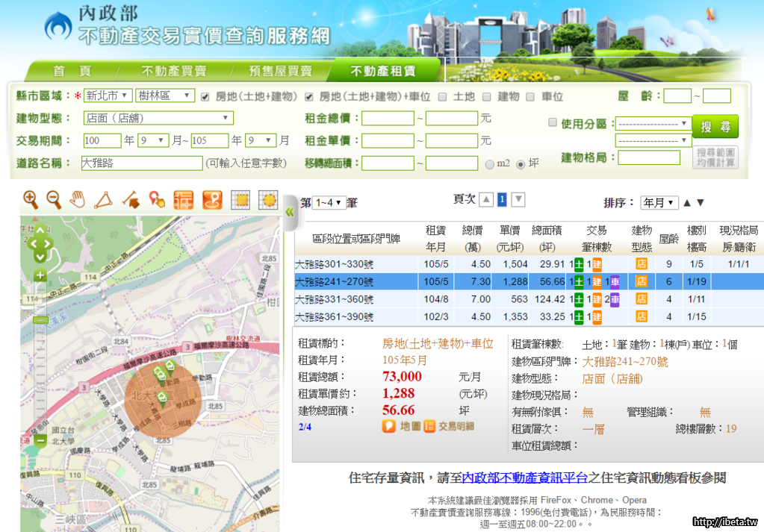Open the 內政部不動產資訊平台 link
The width and height of the screenshot is (764, 532).
[x=525, y=478]
